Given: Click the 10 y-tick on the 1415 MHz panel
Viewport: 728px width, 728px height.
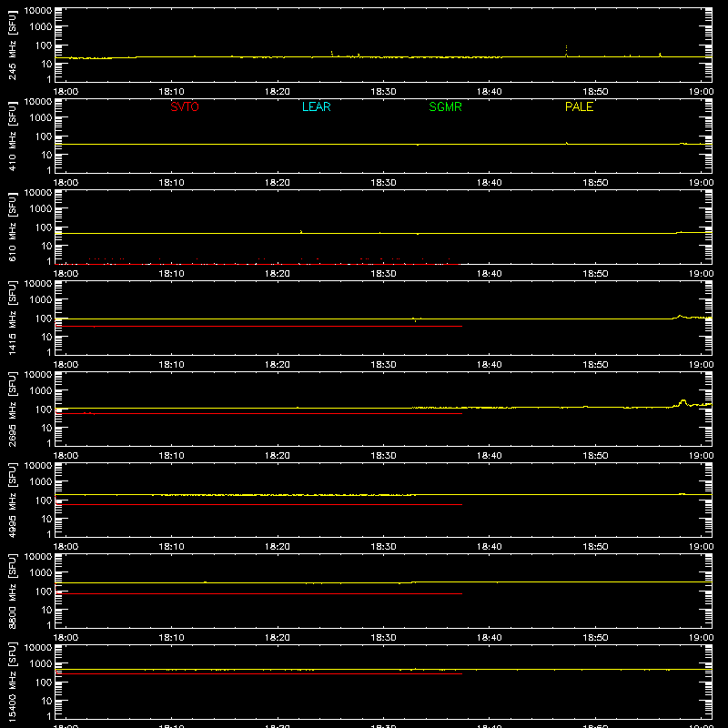Looking at the screenshot, I should [46, 337].
